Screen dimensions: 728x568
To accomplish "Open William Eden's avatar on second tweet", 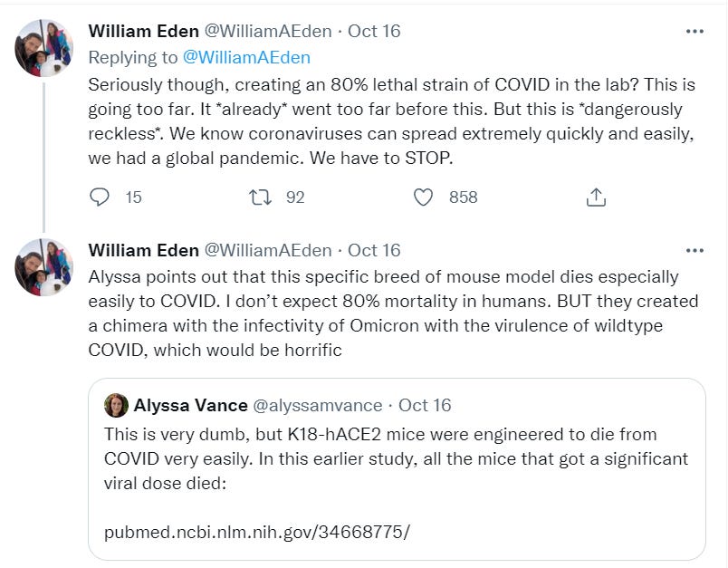I will 43,267.
